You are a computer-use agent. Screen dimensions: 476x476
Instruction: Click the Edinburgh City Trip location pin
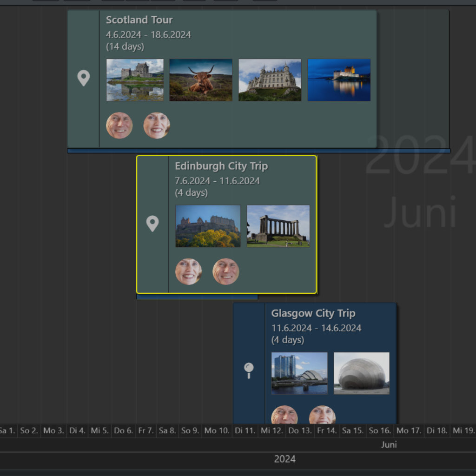pos(152,224)
